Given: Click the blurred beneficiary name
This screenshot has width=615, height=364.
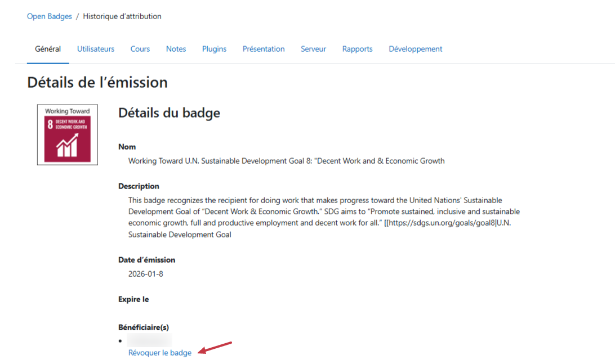Looking at the screenshot, I should pyautogui.click(x=149, y=340).
